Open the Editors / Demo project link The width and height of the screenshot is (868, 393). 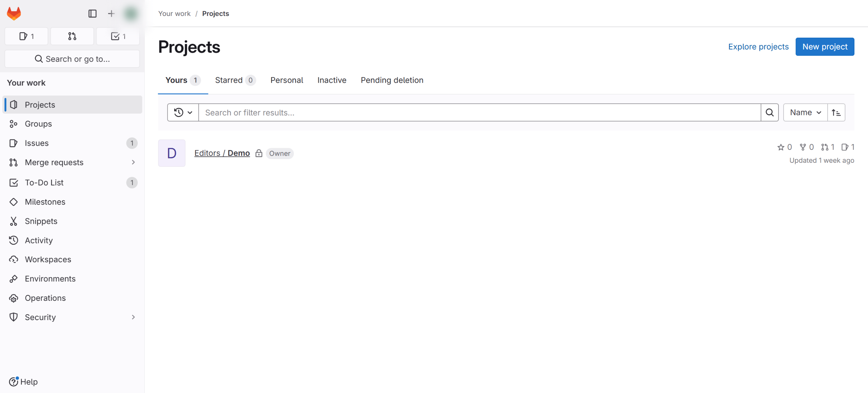(222, 153)
